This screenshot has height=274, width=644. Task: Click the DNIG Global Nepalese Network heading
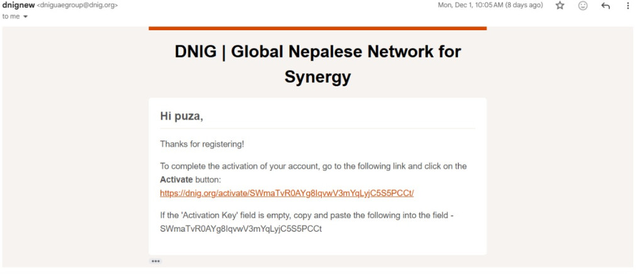[x=318, y=52]
